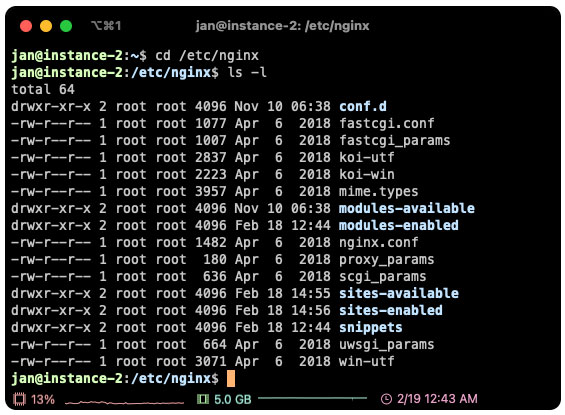
Task: Place cursor at the orange prompt block
Action: 231,379
